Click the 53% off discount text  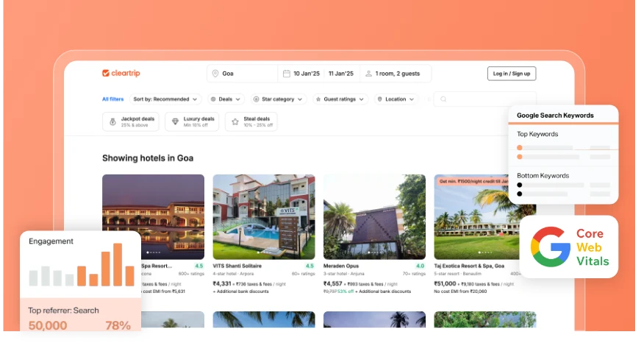tap(346, 291)
